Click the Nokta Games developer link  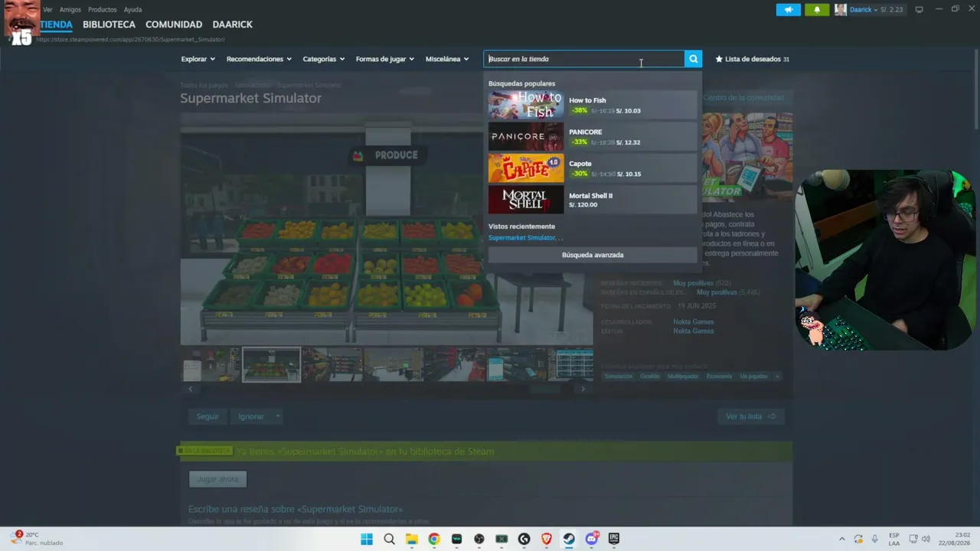point(694,322)
